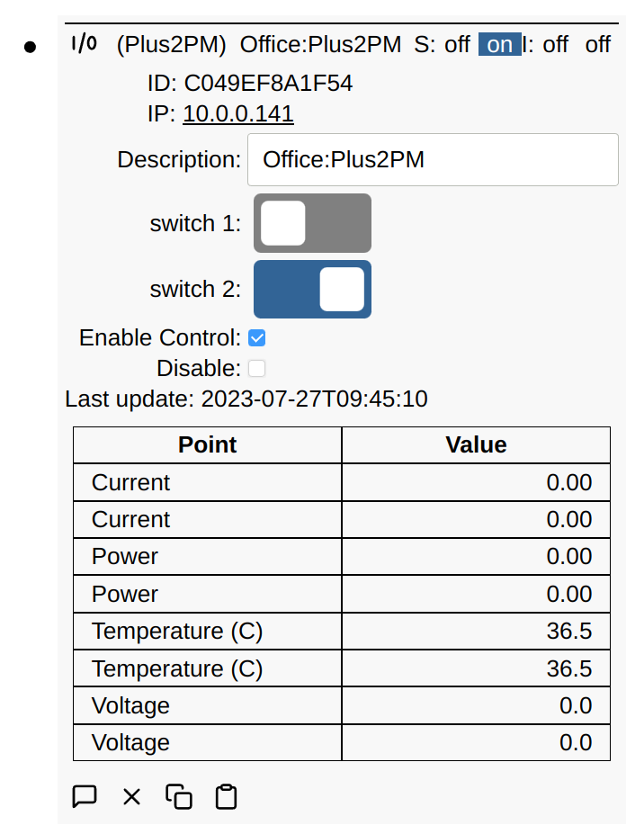Turn off the switch 2 toggle
Viewport: 644px width, 825px height.
tap(312, 289)
